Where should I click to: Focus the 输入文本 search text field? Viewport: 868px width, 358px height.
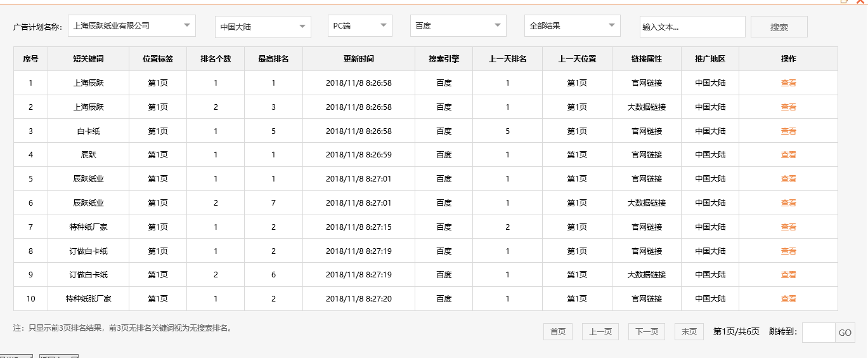pos(692,27)
